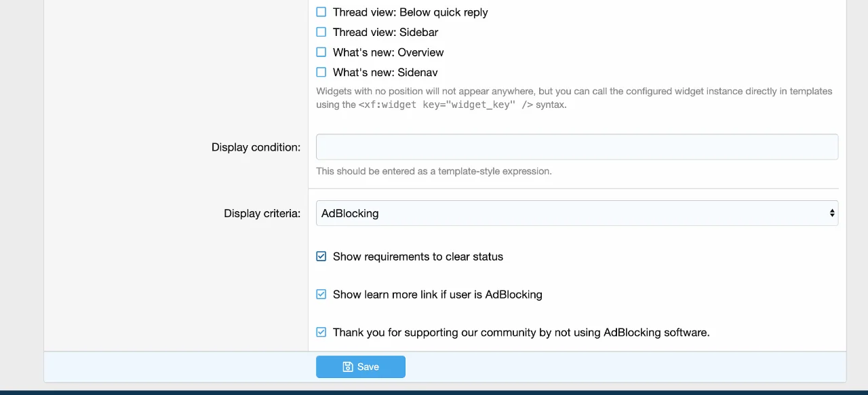
Task: Click the "Display condition:" field label
Action: (x=256, y=147)
